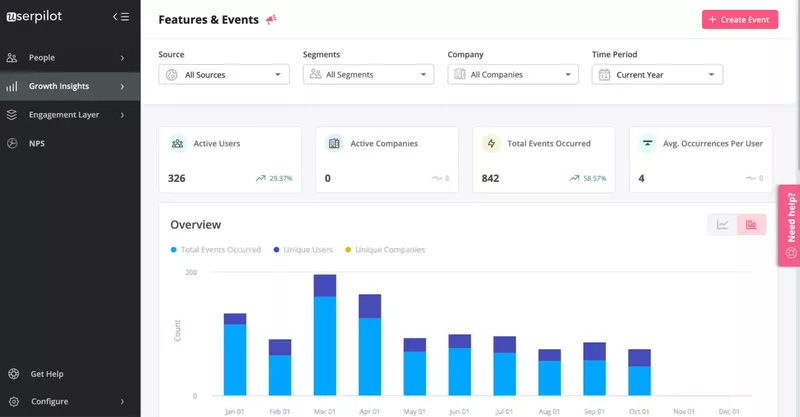Click the Active Users card icon
This screenshot has height=417, width=800.
[177, 144]
